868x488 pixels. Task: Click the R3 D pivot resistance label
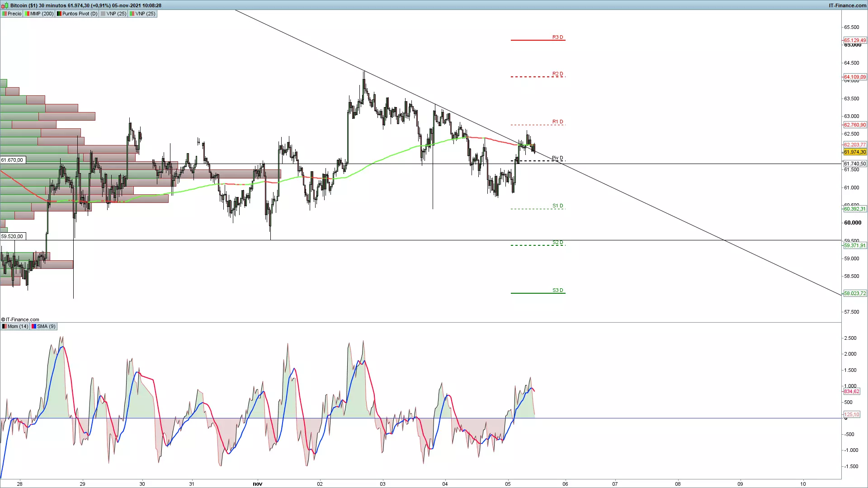[558, 37]
